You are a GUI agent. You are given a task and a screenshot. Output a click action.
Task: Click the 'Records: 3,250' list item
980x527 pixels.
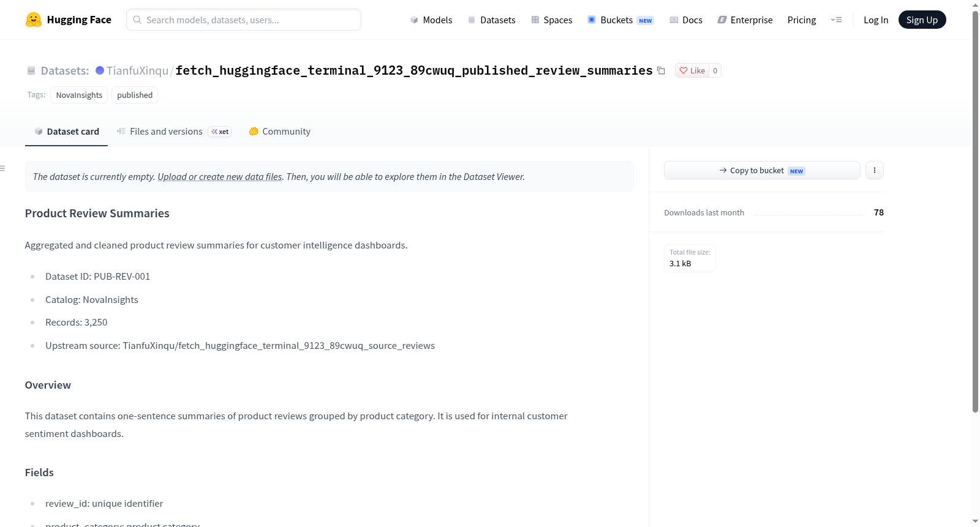[x=76, y=323]
